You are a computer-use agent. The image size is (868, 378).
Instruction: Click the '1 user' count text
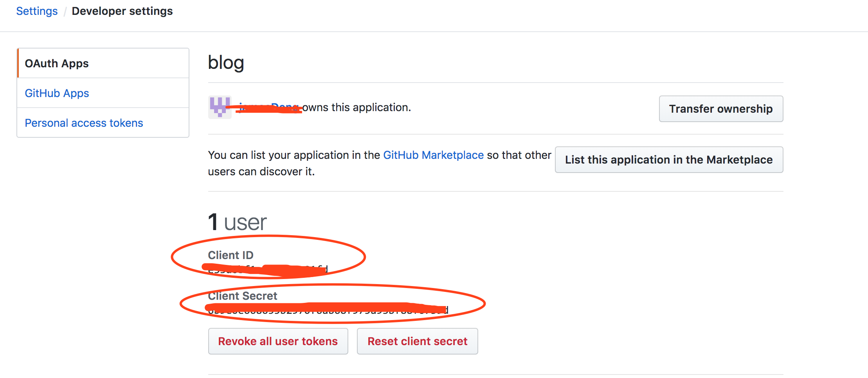(x=237, y=222)
